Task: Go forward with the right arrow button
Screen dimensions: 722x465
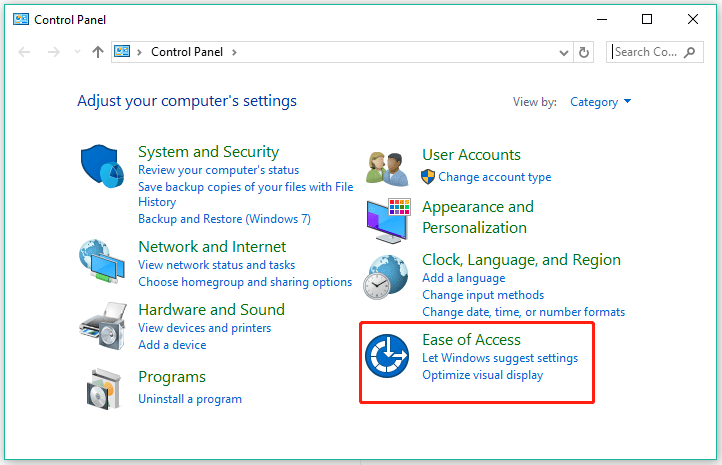Action: tap(54, 52)
